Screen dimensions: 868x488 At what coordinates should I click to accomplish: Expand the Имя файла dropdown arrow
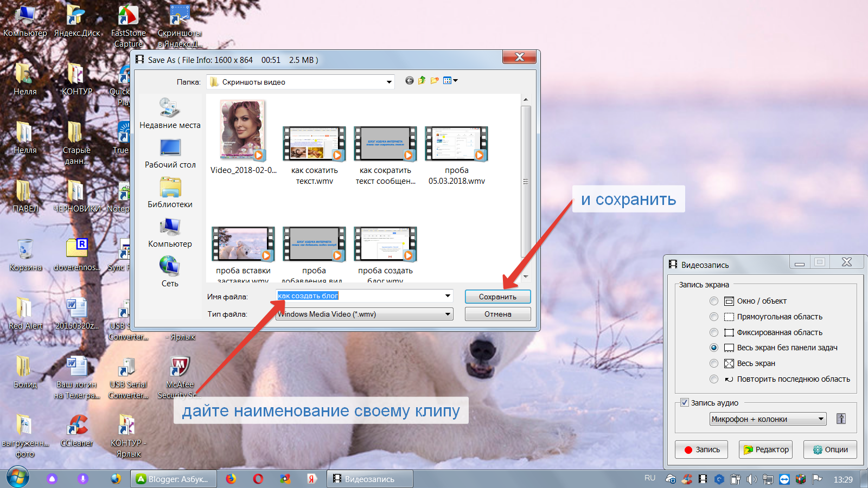coord(448,296)
